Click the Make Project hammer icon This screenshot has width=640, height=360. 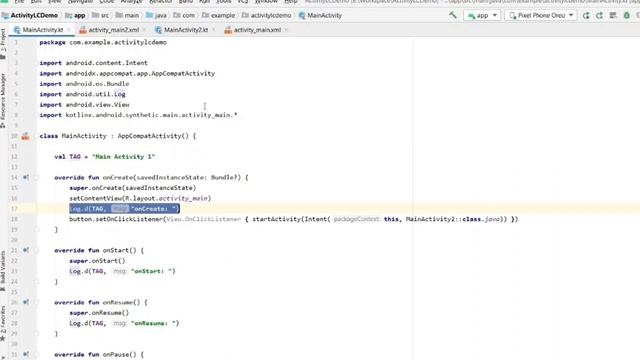453,15
